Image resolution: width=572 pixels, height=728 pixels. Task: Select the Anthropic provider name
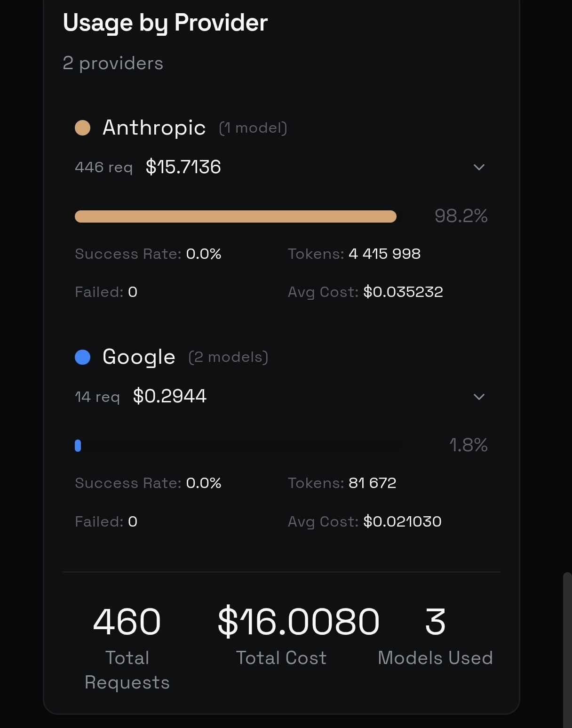click(x=154, y=128)
